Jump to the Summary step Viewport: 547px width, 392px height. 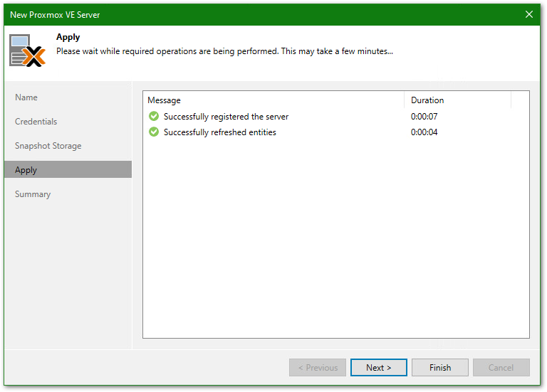coord(33,194)
